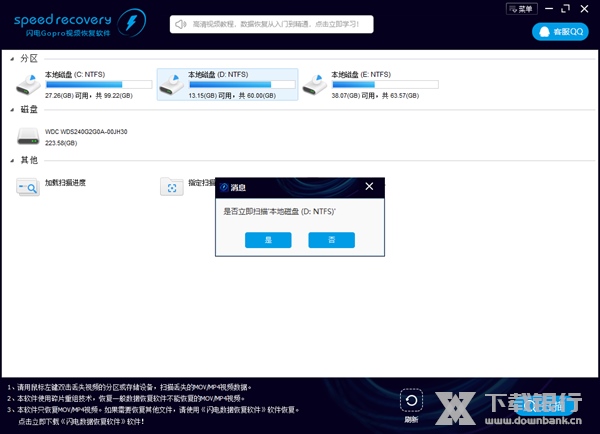Click the usage bar of disk C

[x=98, y=85]
